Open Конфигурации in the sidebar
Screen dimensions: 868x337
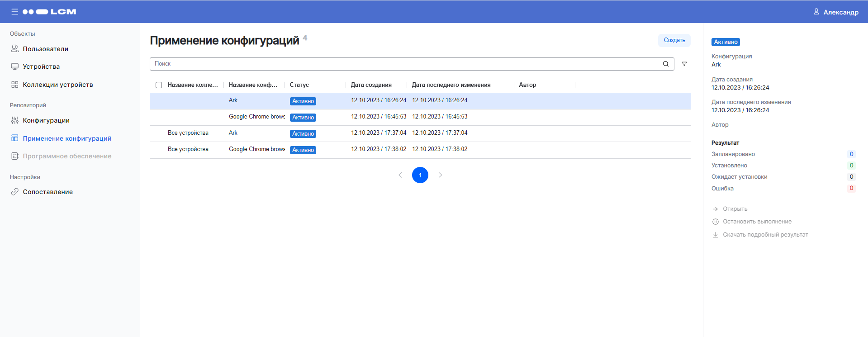(x=46, y=120)
